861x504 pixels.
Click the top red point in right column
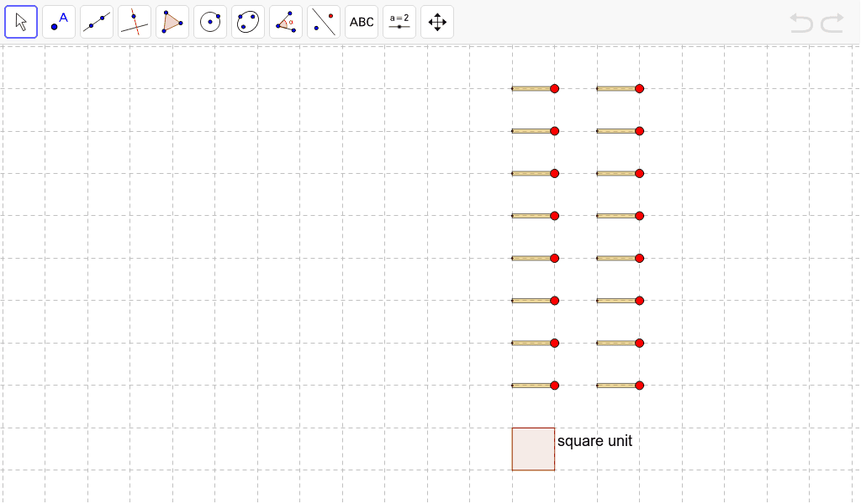639,89
